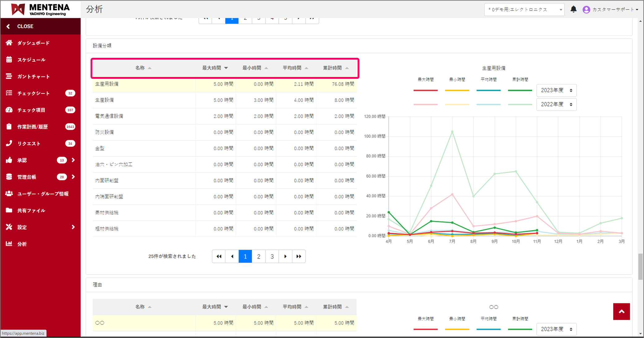Viewport: 644px width, 338px height.
Task: Click the user group info icon
Action: click(9, 194)
